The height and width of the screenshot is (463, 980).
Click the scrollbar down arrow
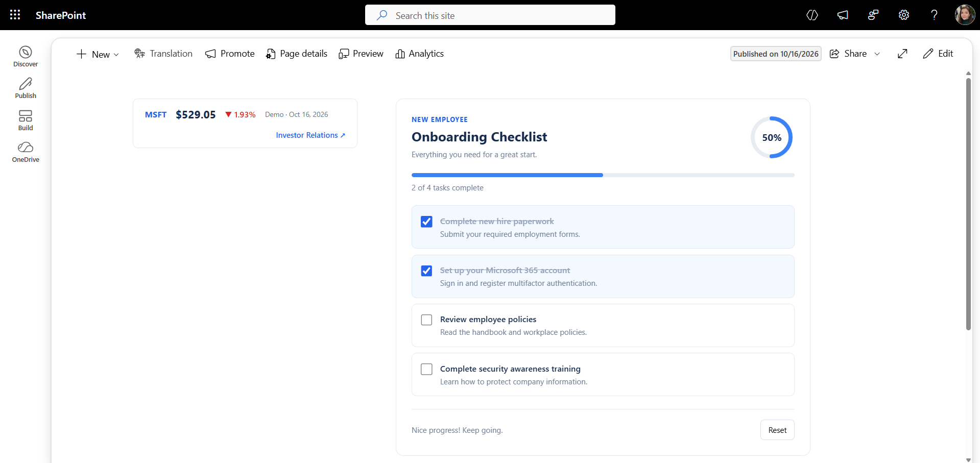968,459
